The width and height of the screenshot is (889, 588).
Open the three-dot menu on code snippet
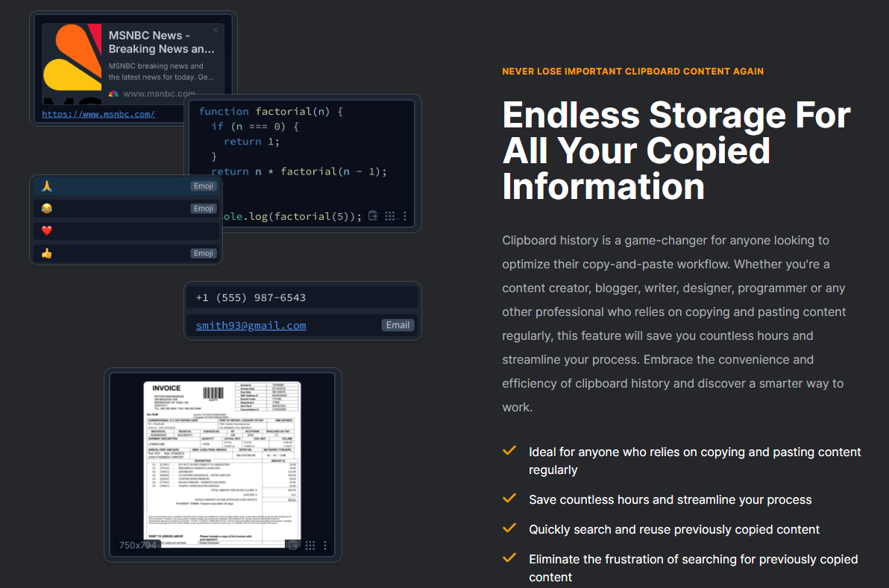[405, 216]
